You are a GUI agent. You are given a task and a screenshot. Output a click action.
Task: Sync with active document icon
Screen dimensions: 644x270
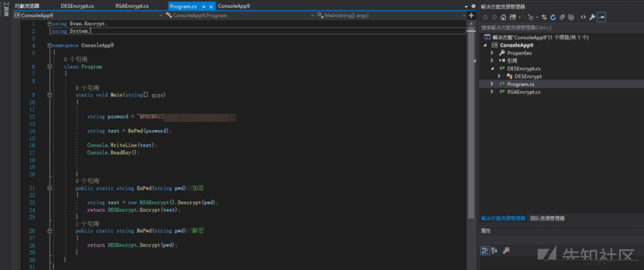tap(544, 17)
